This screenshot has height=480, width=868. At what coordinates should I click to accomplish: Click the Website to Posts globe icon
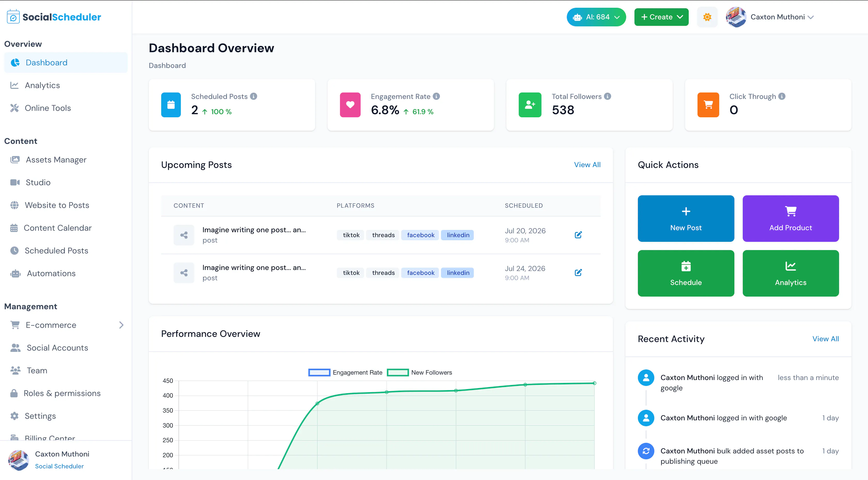[14, 205]
